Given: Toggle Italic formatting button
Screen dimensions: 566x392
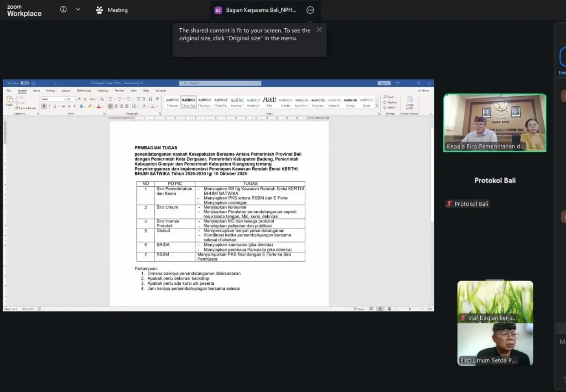Looking at the screenshot, I should 50,106.
